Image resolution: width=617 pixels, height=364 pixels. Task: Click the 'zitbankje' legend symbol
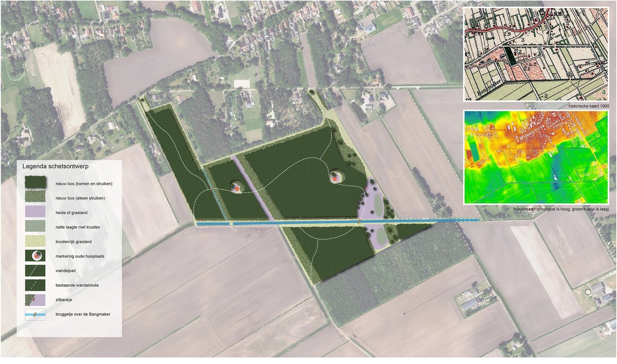[35, 300]
